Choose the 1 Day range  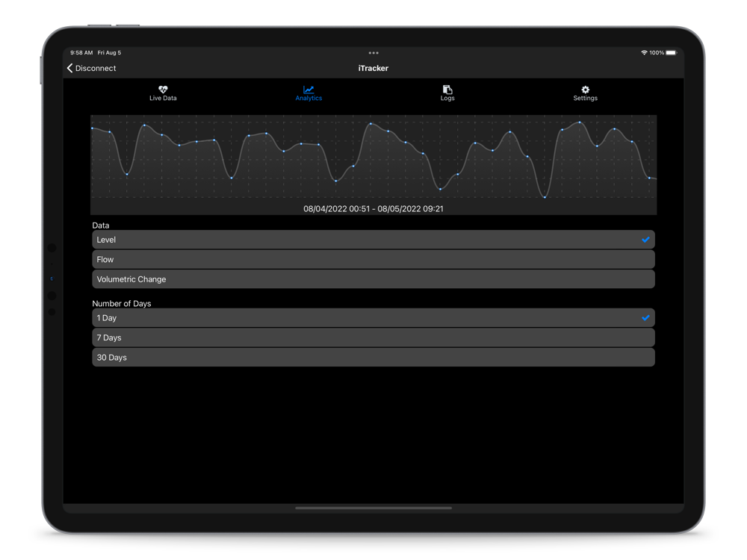[x=373, y=317]
